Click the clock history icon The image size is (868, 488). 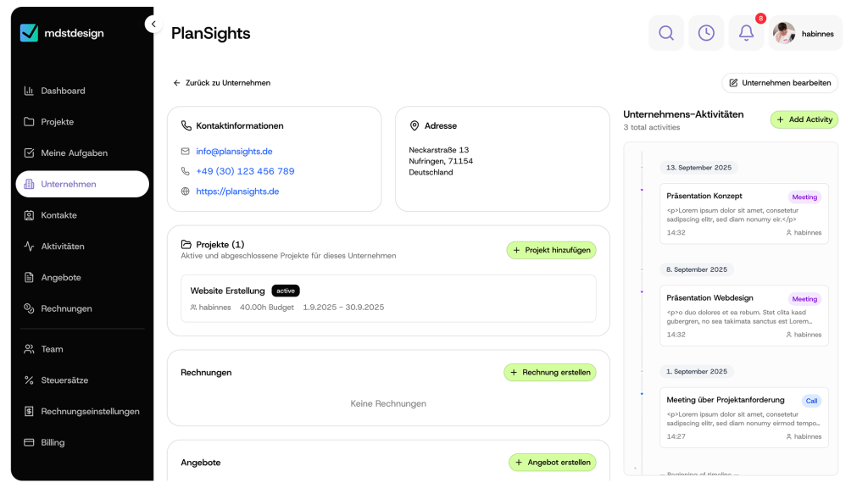point(706,33)
